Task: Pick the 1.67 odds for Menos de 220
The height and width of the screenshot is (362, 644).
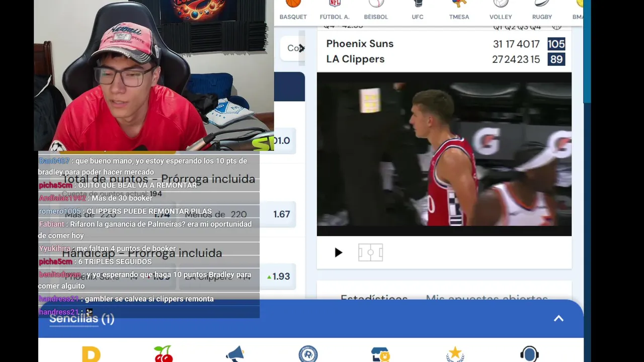Action: click(x=281, y=214)
